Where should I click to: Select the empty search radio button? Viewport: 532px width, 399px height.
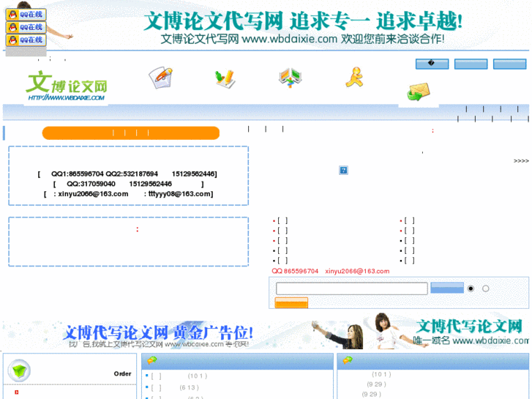click(485, 288)
